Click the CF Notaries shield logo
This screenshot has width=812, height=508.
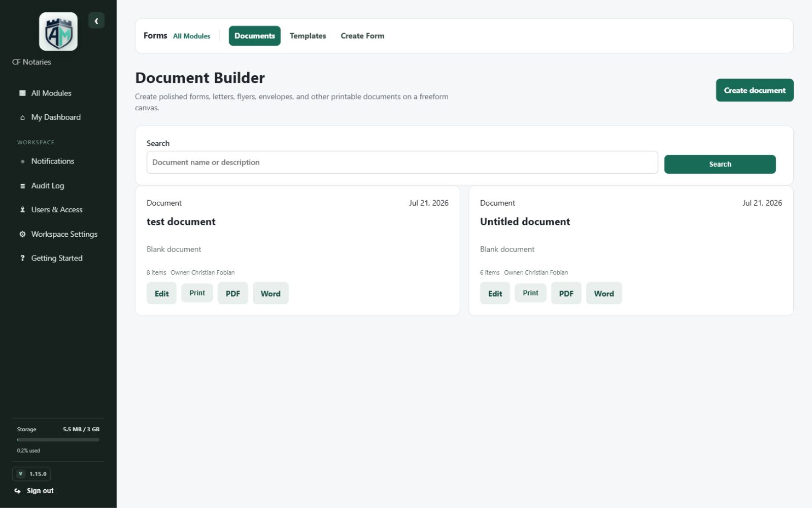click(58, 31)
